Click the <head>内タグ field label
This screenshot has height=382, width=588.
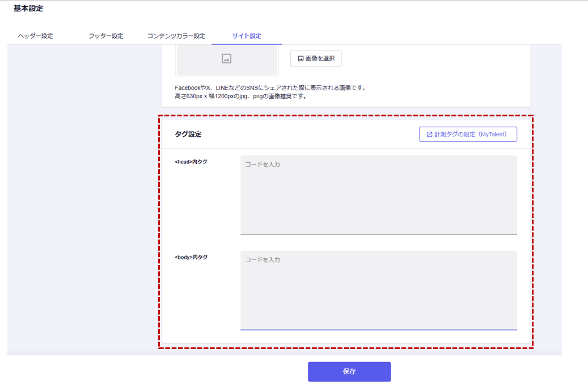(191, 162)
